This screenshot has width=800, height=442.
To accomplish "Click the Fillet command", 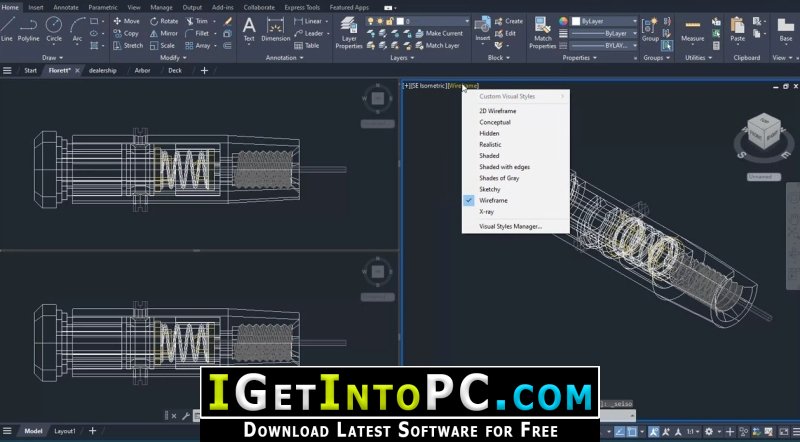I will tap(197, 33).
